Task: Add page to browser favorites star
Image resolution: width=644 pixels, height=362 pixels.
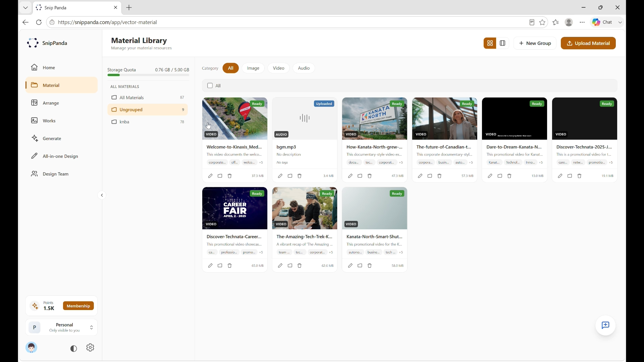Action: pos(542,22)
